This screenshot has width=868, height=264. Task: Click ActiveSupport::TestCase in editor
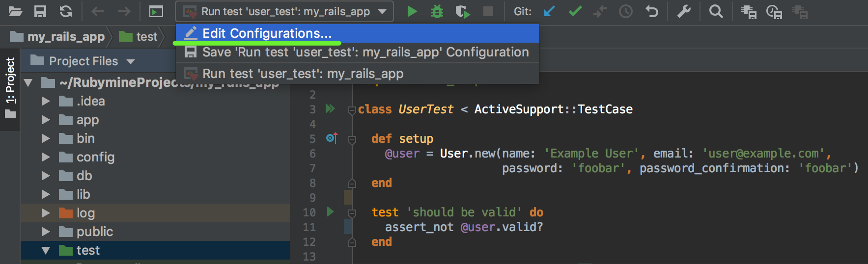554,109
